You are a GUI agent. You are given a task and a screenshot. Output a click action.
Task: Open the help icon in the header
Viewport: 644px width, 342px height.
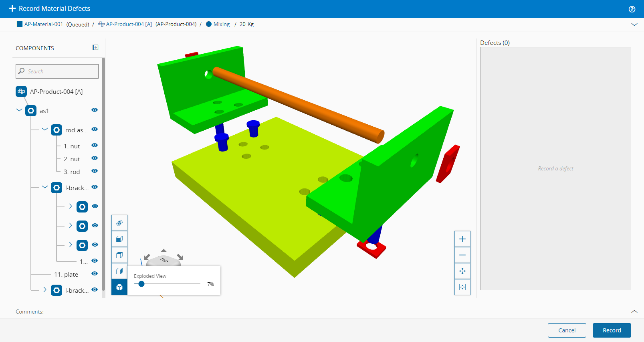[632, 9]
